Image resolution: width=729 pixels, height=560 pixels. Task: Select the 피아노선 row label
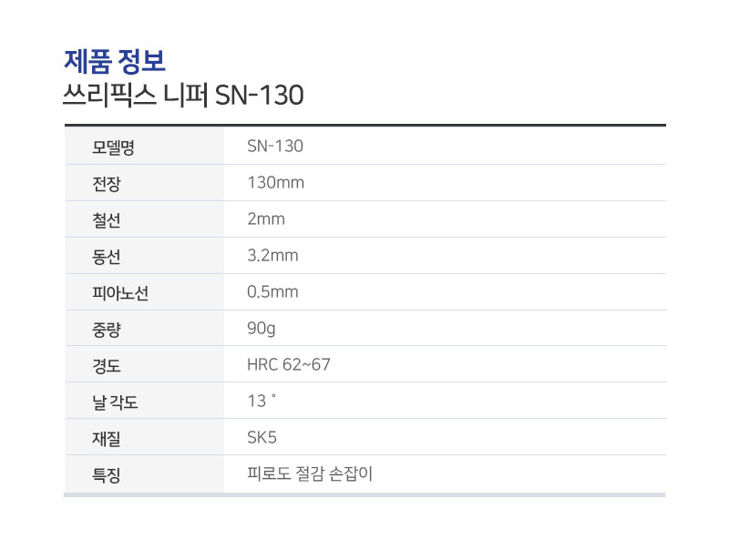tap(120, 293)
